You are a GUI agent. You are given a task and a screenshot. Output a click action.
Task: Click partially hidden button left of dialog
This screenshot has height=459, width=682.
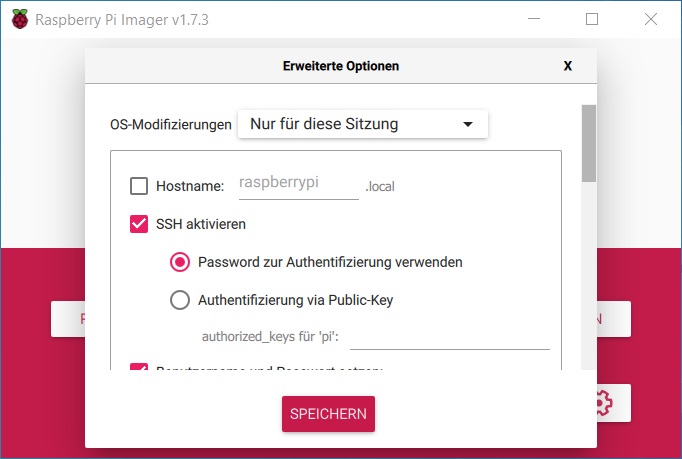68,319
